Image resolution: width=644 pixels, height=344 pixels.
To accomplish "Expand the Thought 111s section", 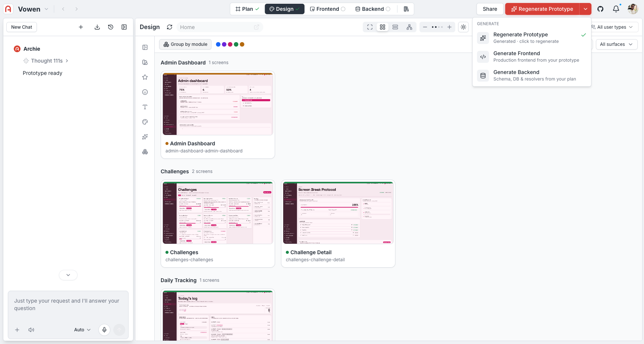I will 46,61.
